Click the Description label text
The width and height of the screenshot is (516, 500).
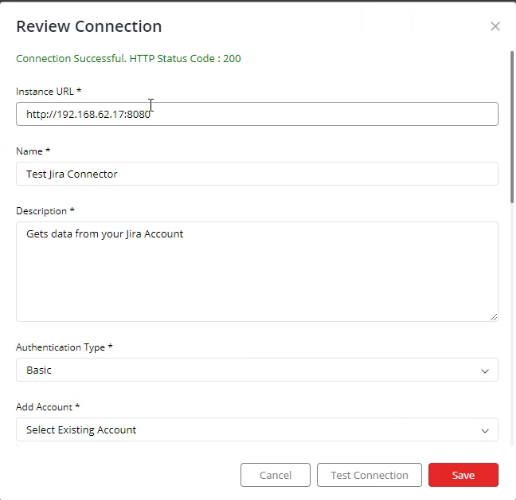45,211
